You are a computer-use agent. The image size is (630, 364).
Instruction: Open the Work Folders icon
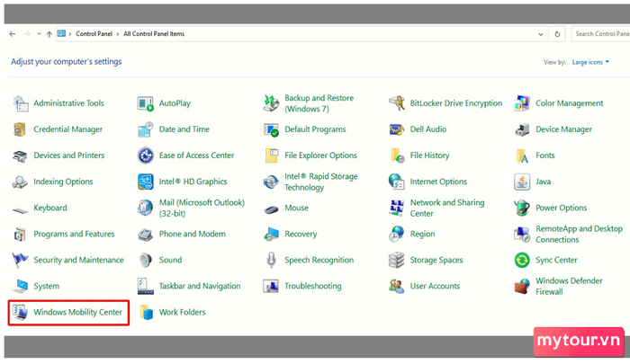146,312
